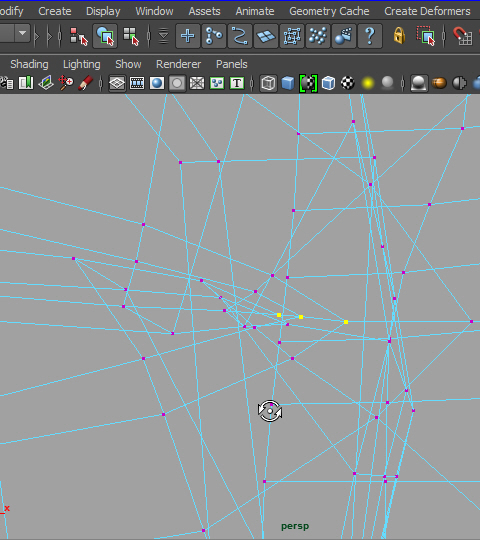This screenshot has width=480, height=540.
Task: Toggle the curves selection mask
Action: point(240,36)
